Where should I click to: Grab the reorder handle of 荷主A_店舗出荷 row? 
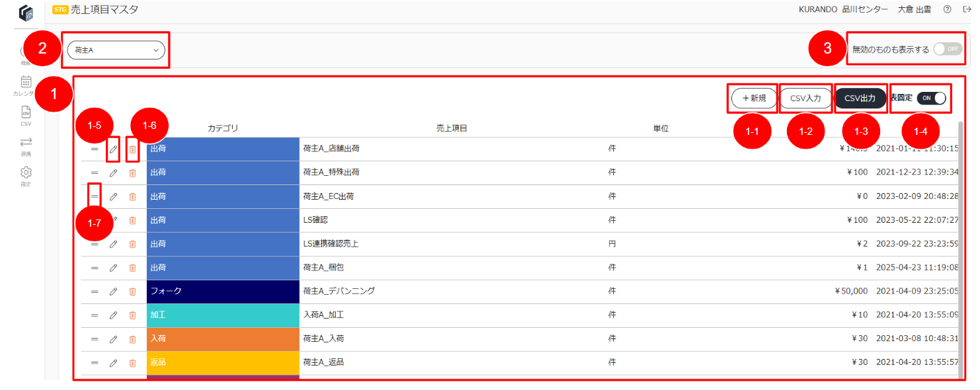pyautogui.click(x=95, y=149)
